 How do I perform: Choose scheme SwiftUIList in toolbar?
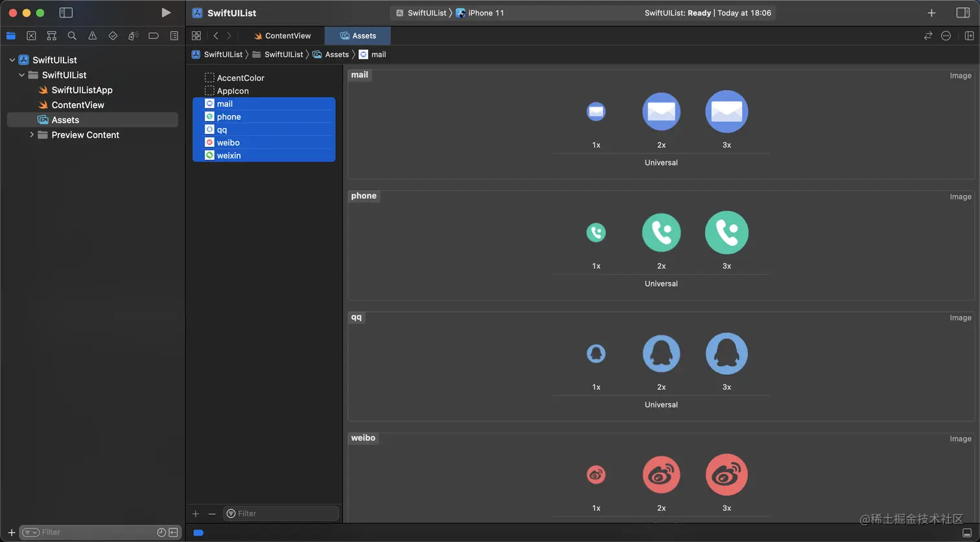tap(421, 13)
